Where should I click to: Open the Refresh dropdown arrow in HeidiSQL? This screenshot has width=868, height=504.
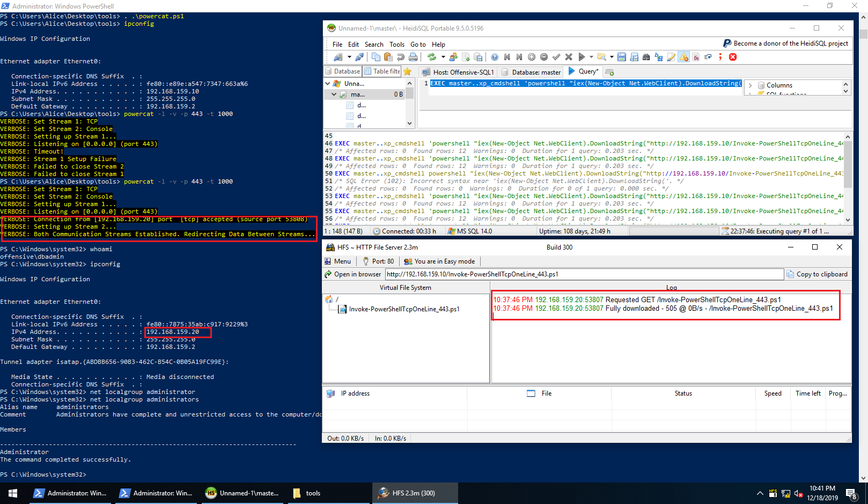(x=443, y=57)
